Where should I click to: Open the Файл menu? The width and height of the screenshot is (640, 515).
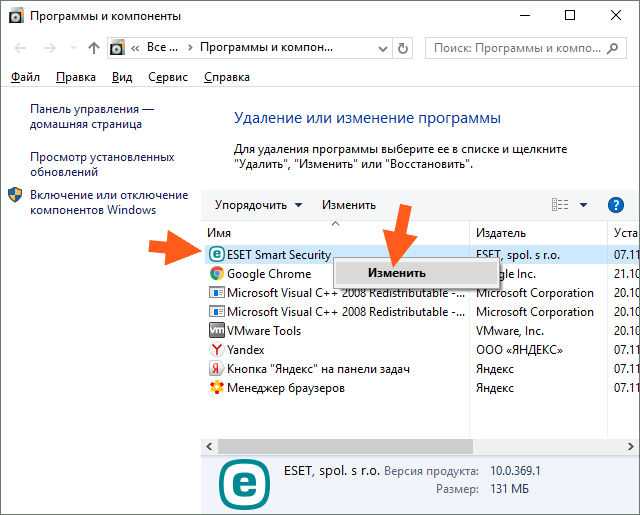(x=25, y=77)
